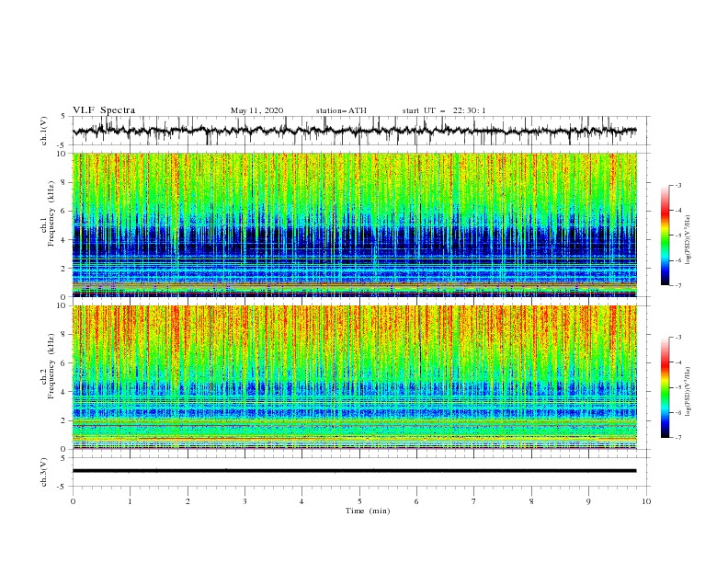Click time axis tick label '5'

point(359,501)
